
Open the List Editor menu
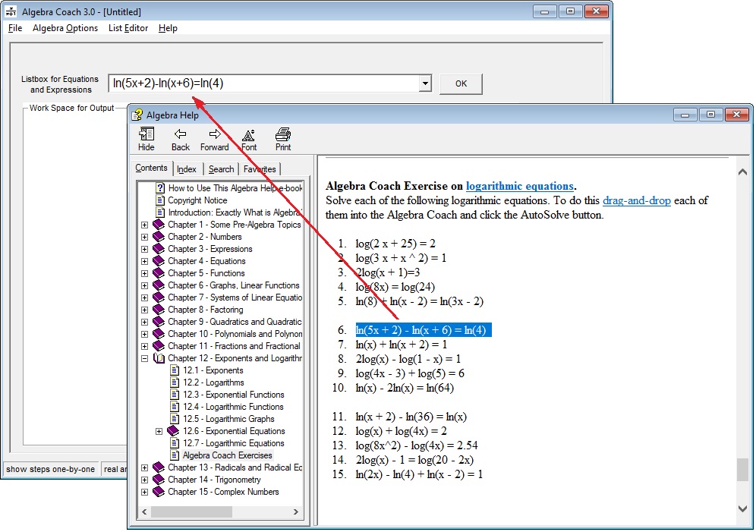point(128,28)
